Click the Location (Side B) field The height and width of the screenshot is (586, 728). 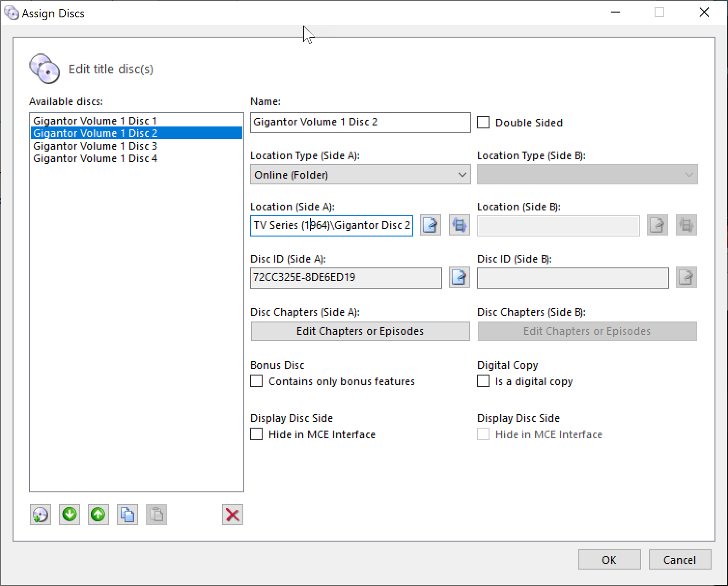pos(558,225)
